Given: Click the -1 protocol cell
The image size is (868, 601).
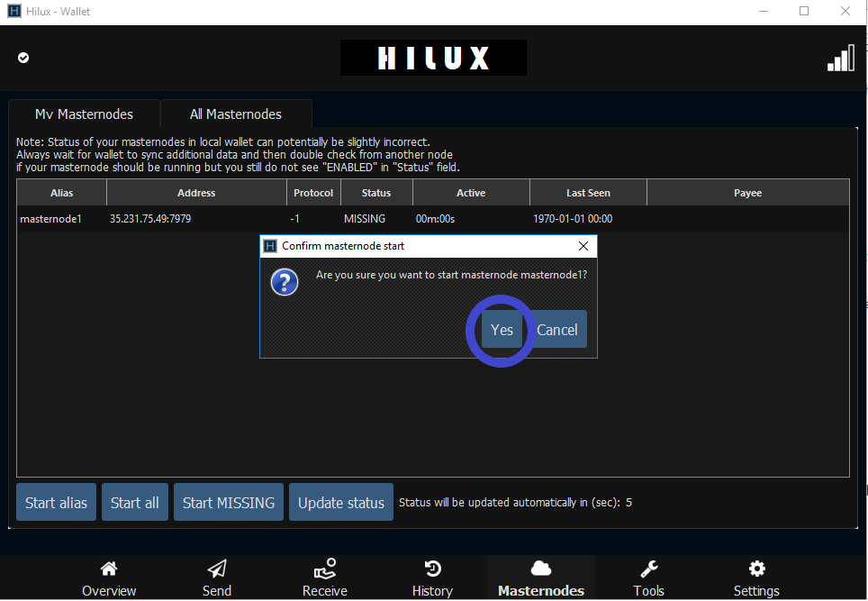Looking at the screenshot, I should pyautogui.click(x=313, y=219).
